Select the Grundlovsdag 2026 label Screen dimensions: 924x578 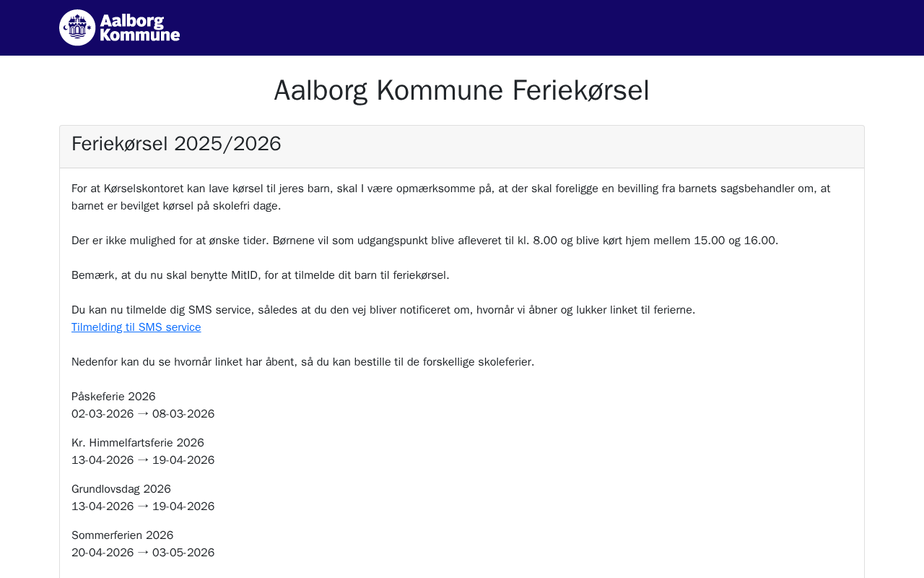coord(121,489)
